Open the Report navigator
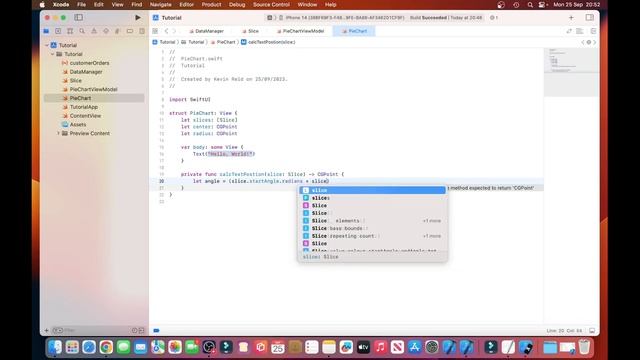Screen dimensions: 640x360 (x=142, y=31)
